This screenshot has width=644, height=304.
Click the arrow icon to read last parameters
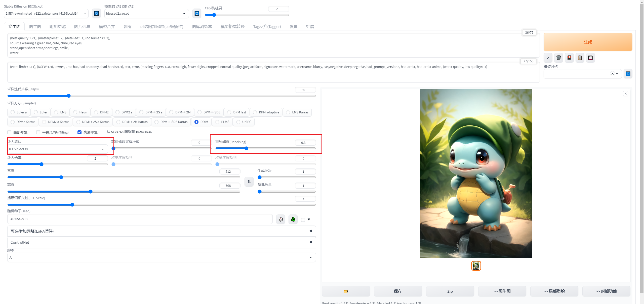548,58
